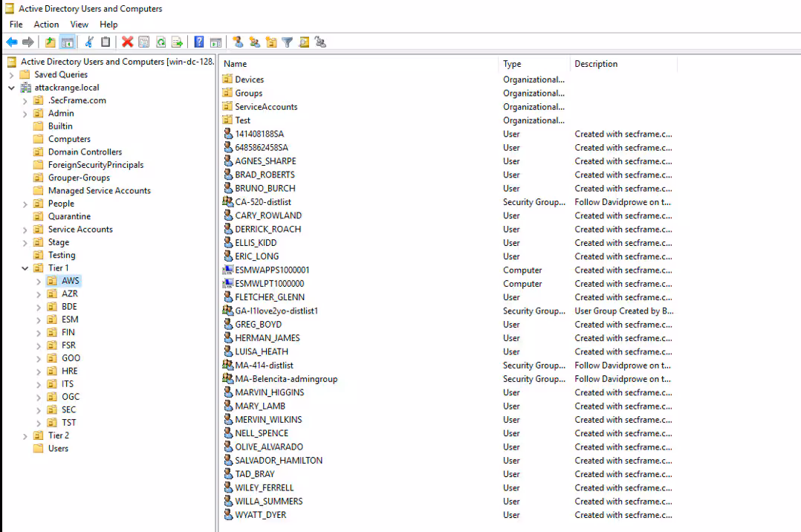Click the Up one level folder icon
Screen dimensions: 801x532
tap(50, 42)
